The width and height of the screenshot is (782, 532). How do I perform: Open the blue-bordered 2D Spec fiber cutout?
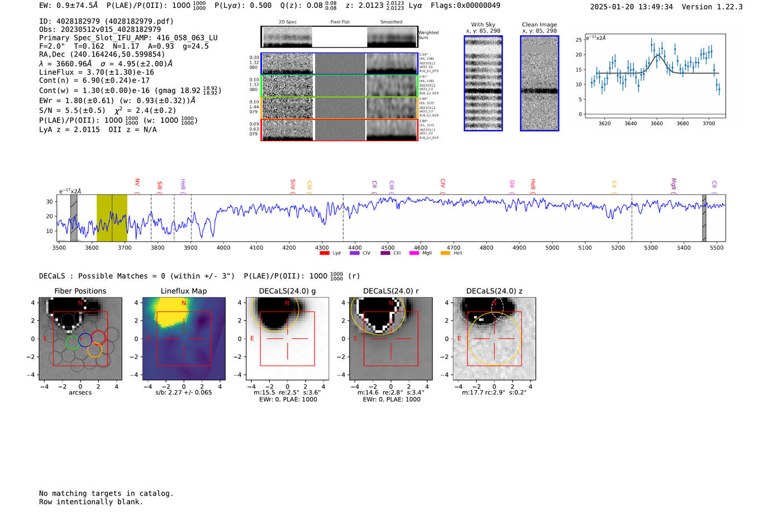click(x=287, y=64)
